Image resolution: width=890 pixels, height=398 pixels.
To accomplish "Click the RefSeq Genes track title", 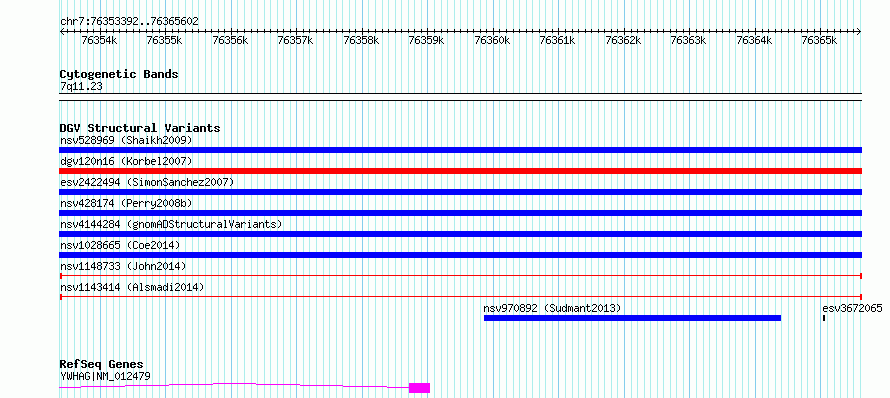I will [102, 365].
